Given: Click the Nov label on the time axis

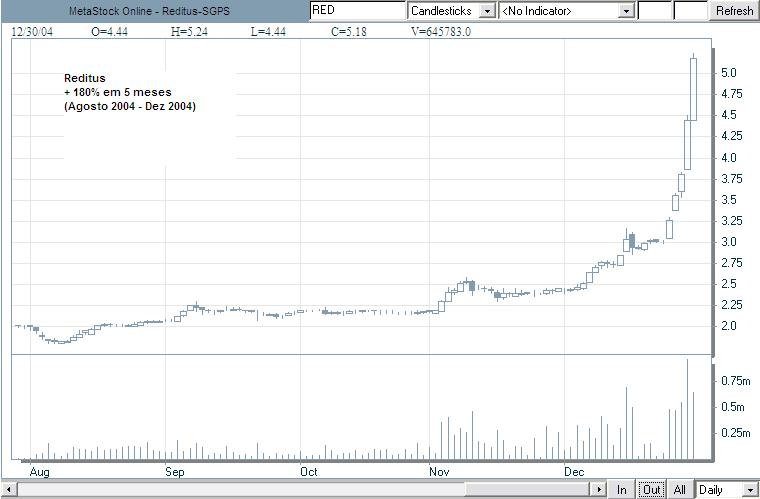Looking at the screenshot, I should point(439,472).
